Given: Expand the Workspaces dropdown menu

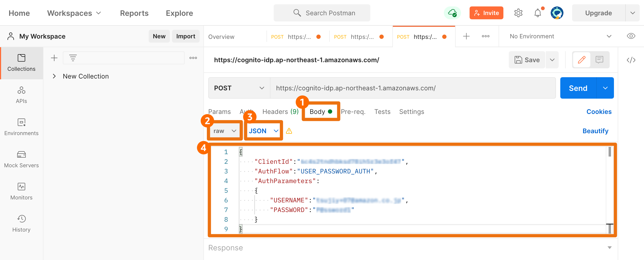Looking at the screenshot, I should 74,13.
